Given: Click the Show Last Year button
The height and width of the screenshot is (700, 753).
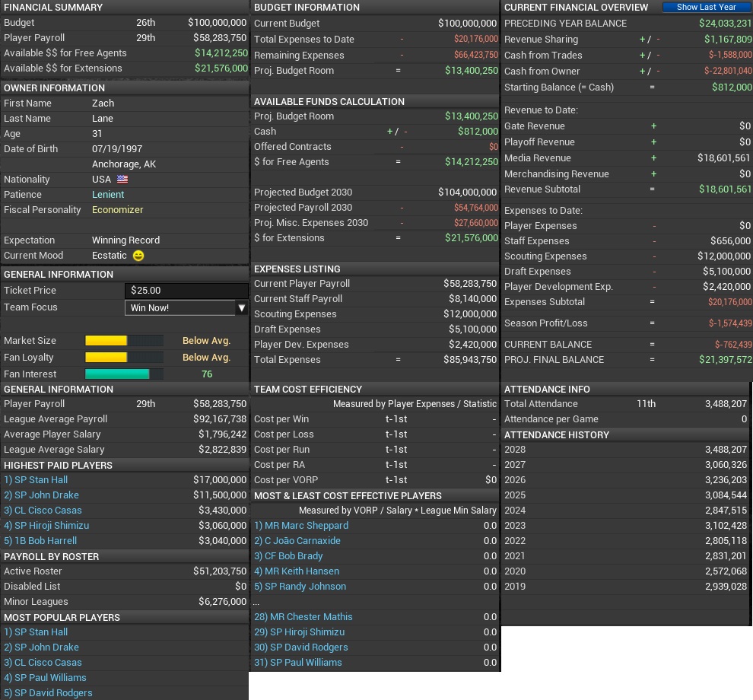Looking at the screenshot, I should click(706, 7).
